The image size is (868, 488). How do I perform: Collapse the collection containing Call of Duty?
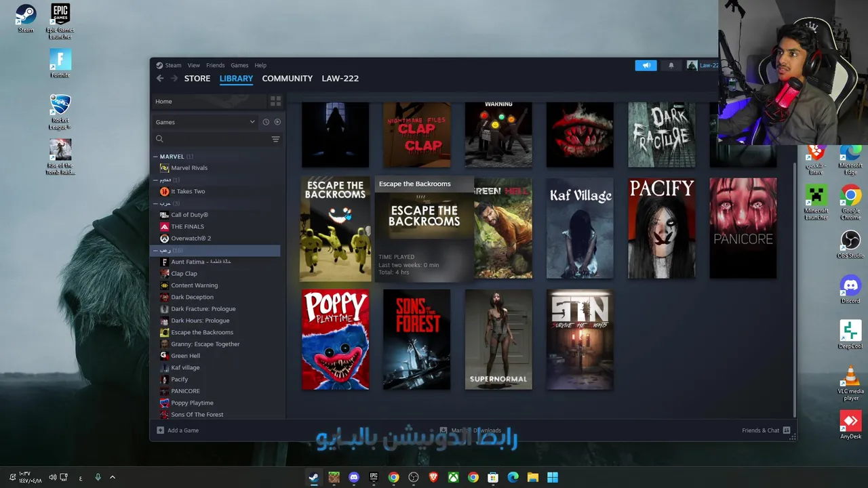click(155, 203)
